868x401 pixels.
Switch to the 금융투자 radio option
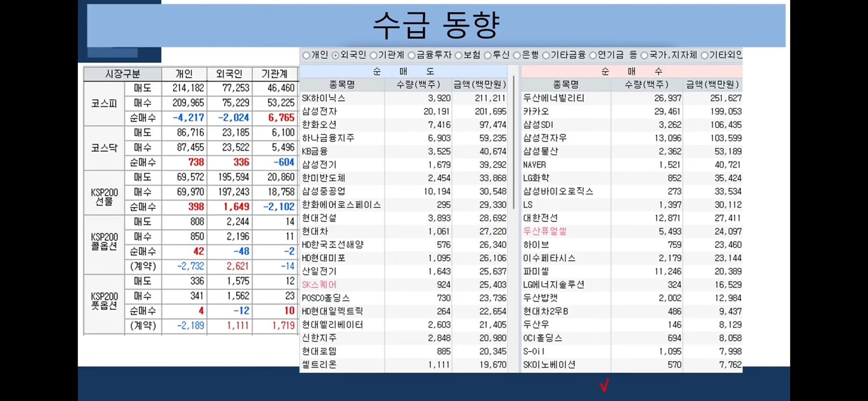[x=411, y=55]
